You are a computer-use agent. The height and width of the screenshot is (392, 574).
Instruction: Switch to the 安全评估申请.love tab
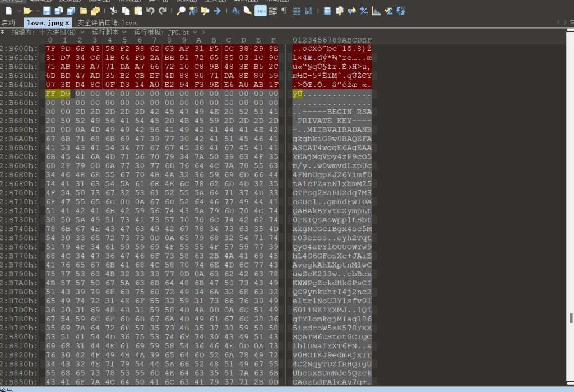pos(107,22)
